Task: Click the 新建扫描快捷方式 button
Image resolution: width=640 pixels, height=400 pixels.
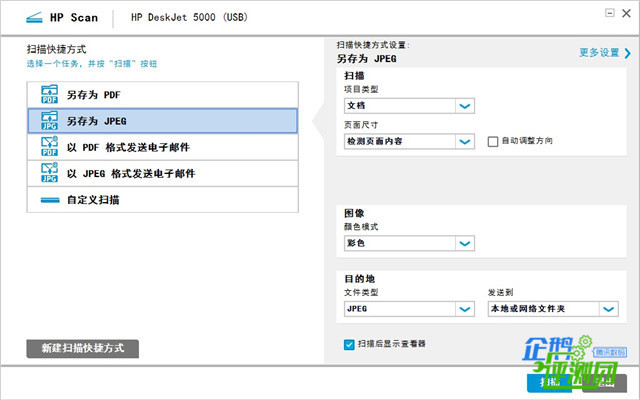Action: pos(82,349)
